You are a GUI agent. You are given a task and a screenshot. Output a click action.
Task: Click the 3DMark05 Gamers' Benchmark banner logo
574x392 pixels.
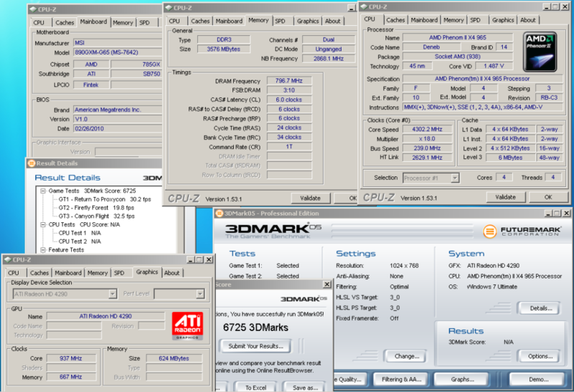[271, 231]
